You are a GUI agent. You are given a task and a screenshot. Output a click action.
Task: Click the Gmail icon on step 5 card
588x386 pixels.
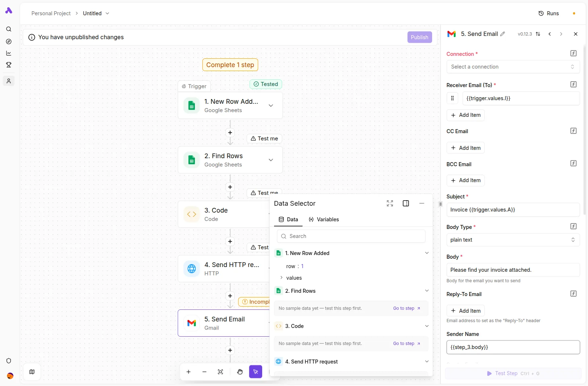point(192,323)
